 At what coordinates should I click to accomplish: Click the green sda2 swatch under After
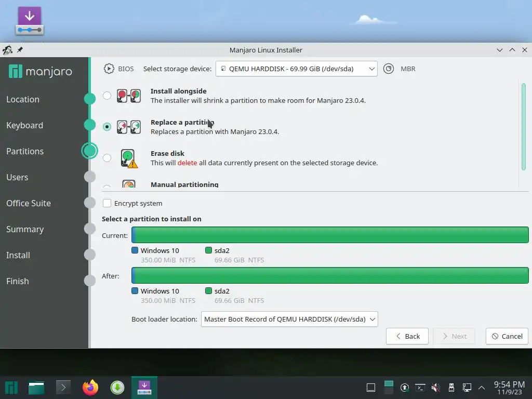[208, 291]
